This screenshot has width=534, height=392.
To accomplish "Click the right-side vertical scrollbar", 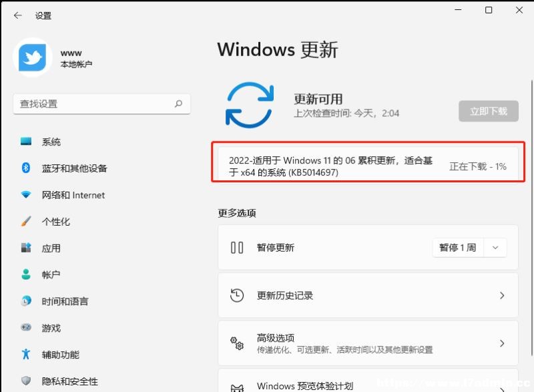I will [531, 218].
